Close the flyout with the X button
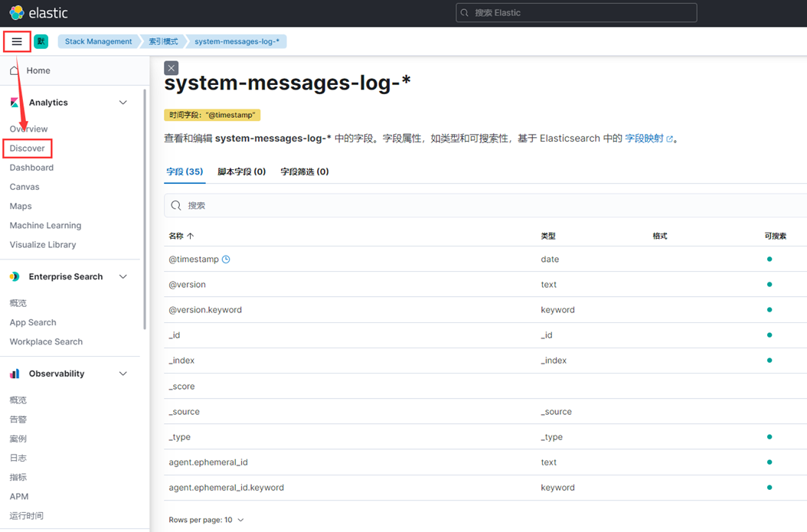This screenshot has width=807, height=532. [172, 68]
